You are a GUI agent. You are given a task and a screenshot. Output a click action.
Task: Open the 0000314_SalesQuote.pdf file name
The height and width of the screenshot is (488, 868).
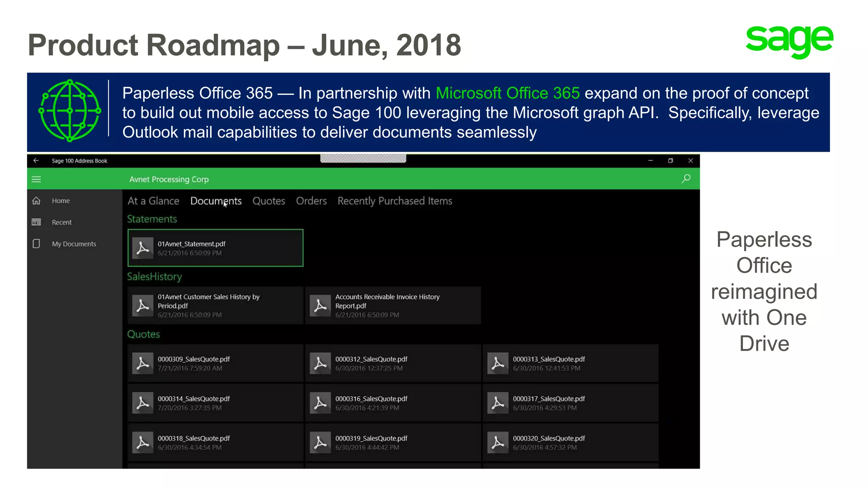(194, 399)
